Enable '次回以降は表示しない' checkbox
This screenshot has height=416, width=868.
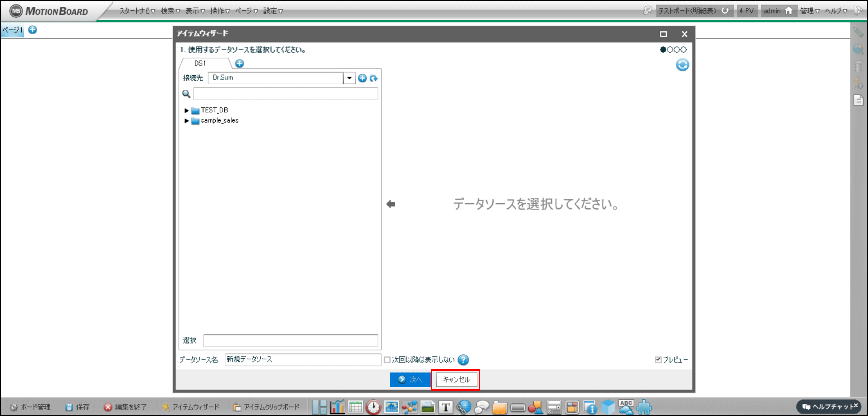point(387,360)
